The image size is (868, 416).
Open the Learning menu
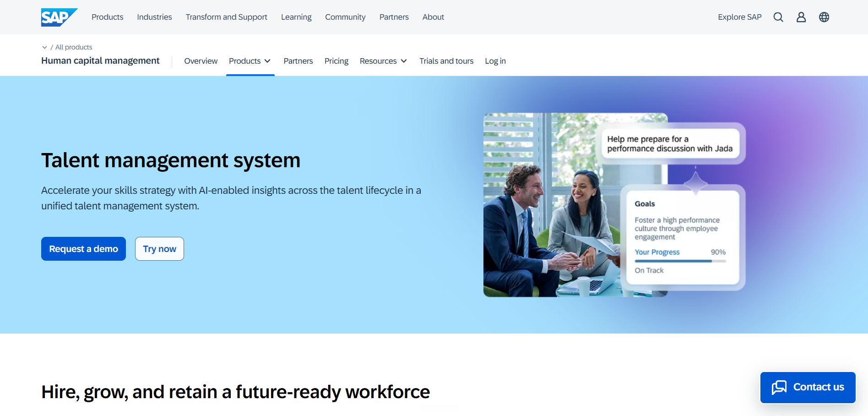pos(296,17)
